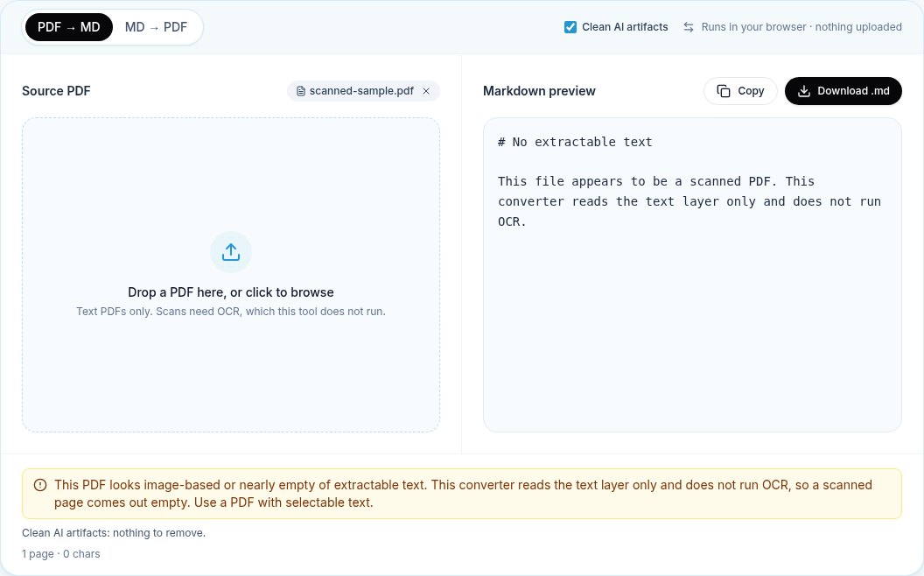Viewport: 924px width, 576px height.
Task: Click the file icon beside scanned-sample.pdf
Action: pos(300,91)
